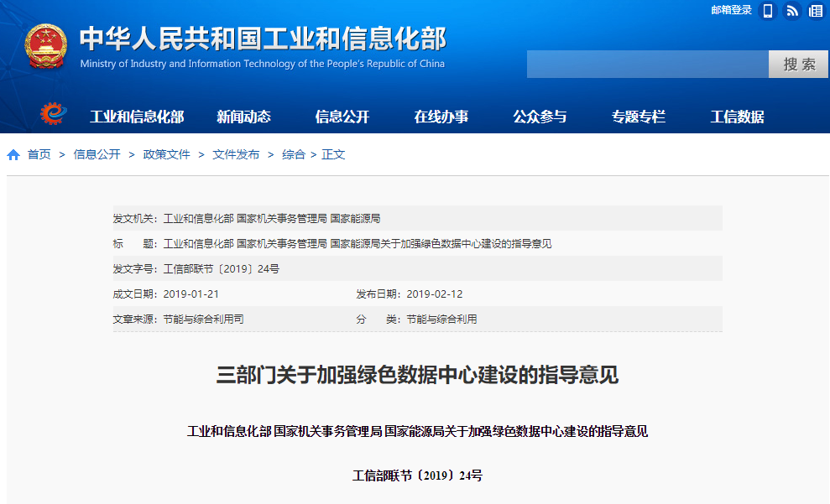Image resolution: width=830 pixels, height=504 pixels.
Task: Click the 发文机关 issuing agencies row
Action: (x=417, y=218)
